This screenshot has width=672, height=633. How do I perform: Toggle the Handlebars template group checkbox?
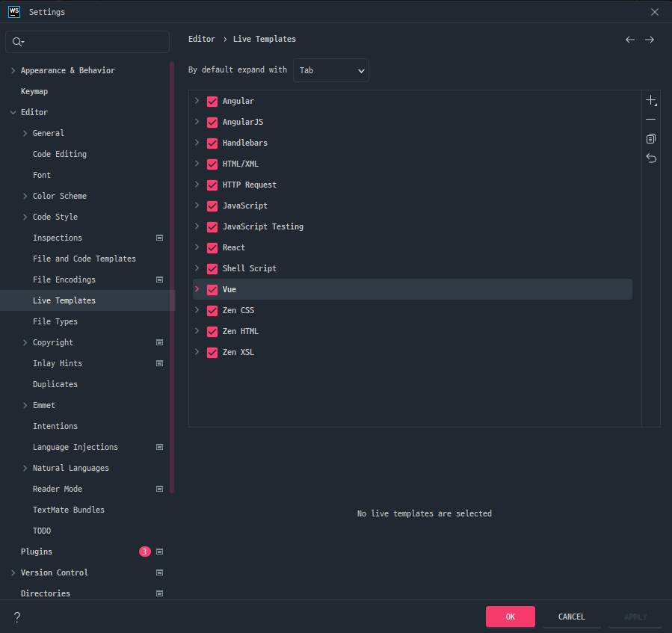pyautogui.click(x=212, y=143)
